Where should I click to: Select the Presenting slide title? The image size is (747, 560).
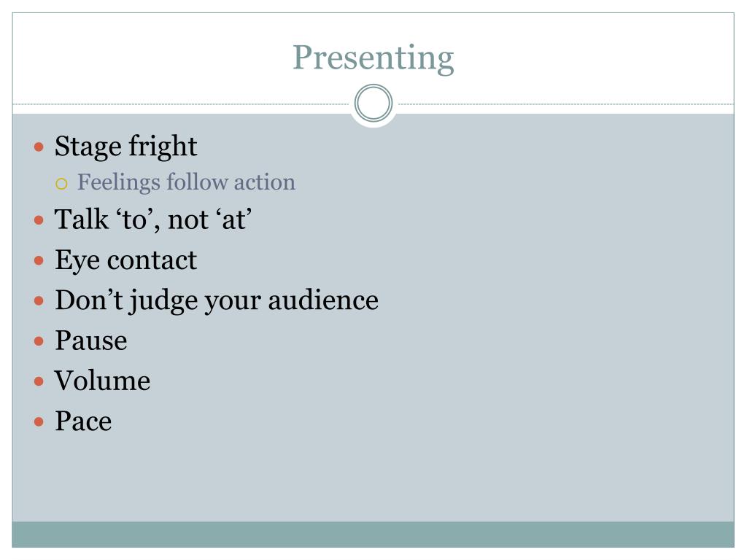click(x=373, y=58)
